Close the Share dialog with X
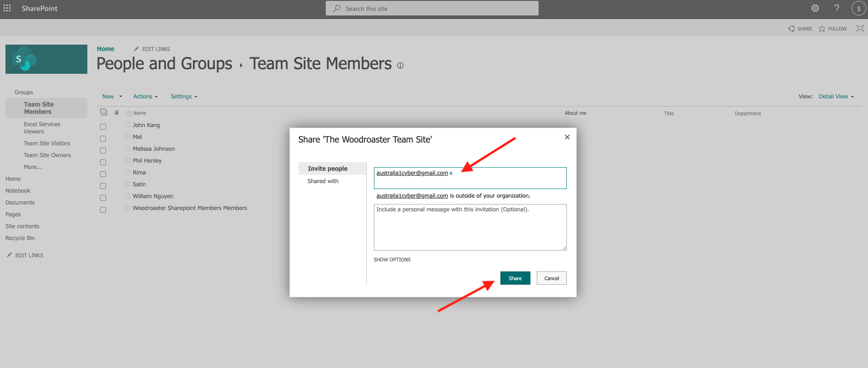The image size is (868, 368). coord(567,137)
